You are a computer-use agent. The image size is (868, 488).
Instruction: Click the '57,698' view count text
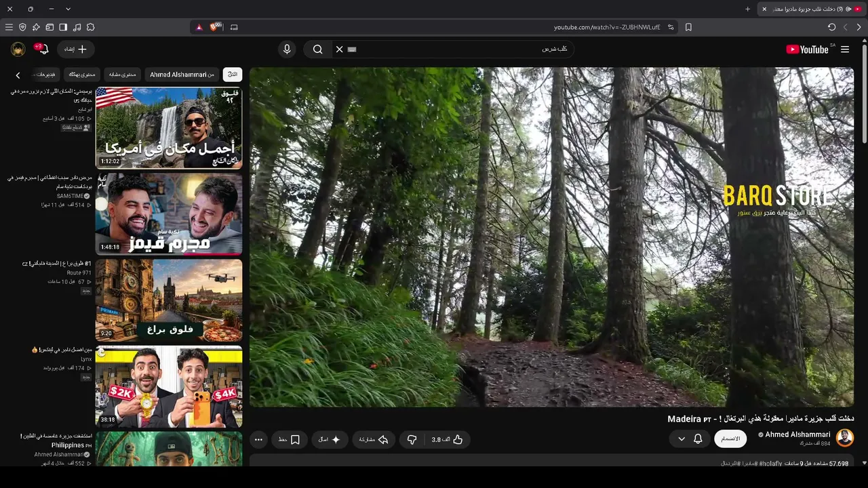pyautogui.click(x=839, y=464)
